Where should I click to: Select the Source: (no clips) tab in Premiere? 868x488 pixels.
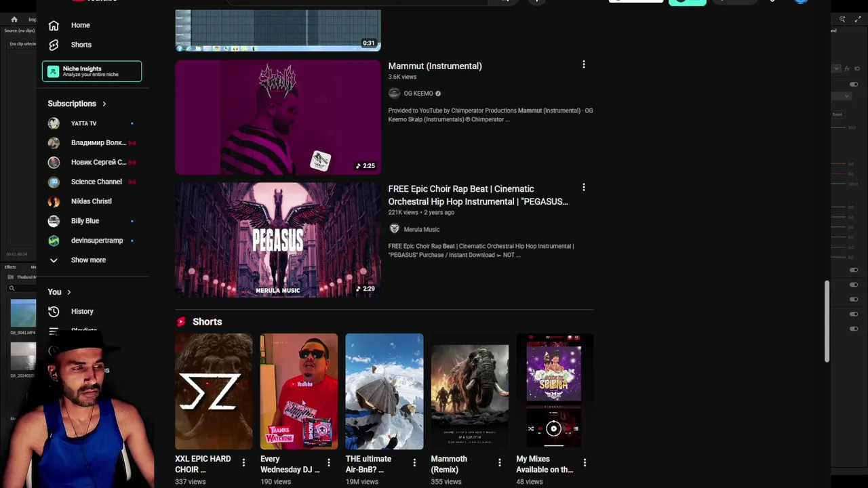pos(20,30)
